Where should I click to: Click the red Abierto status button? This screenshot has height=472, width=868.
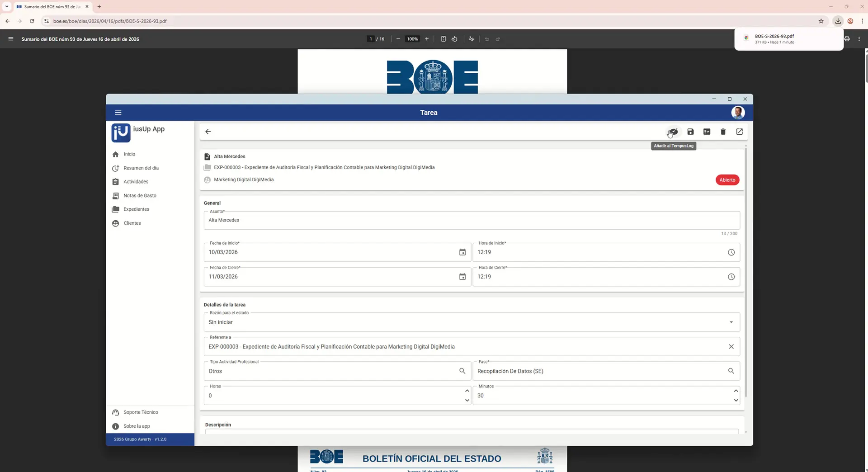click(727, 180)
